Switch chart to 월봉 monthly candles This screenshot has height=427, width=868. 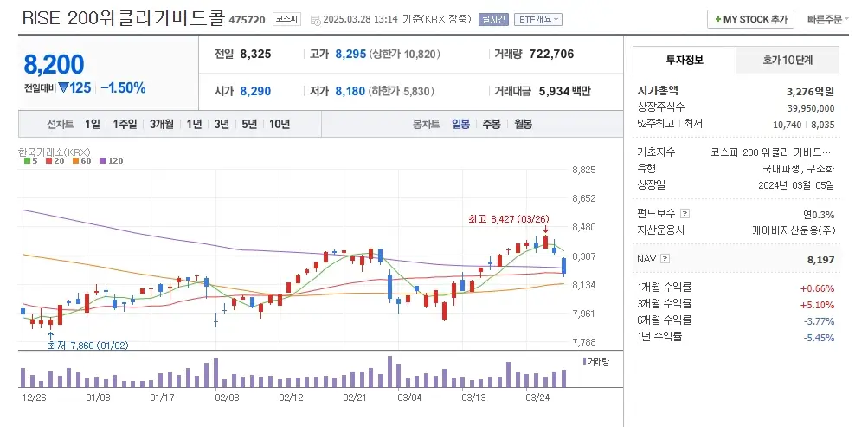point(523,124)
